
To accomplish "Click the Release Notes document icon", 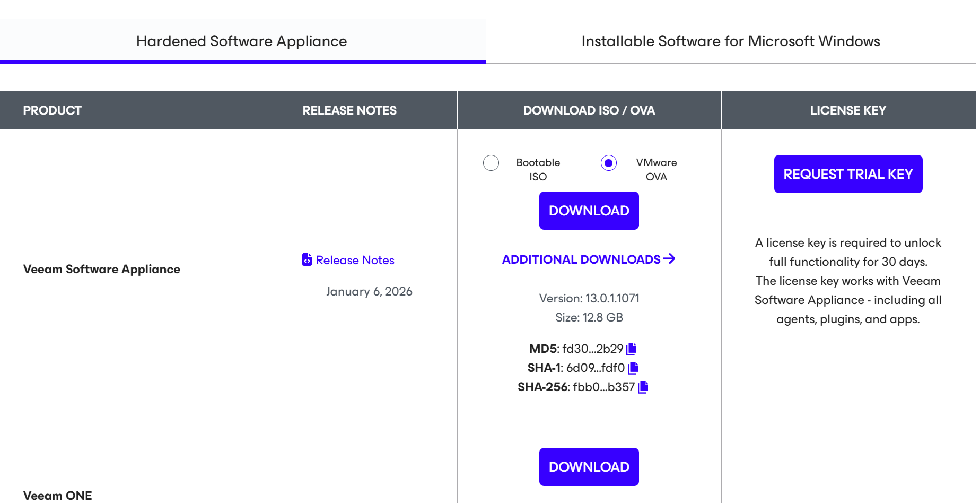I will (307, 259).
